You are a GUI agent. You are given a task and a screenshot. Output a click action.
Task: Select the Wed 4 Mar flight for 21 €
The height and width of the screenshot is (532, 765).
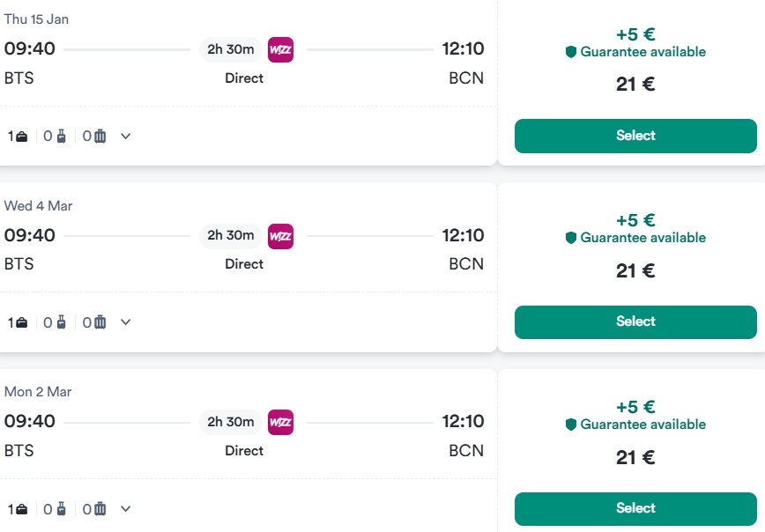point(635,321)
